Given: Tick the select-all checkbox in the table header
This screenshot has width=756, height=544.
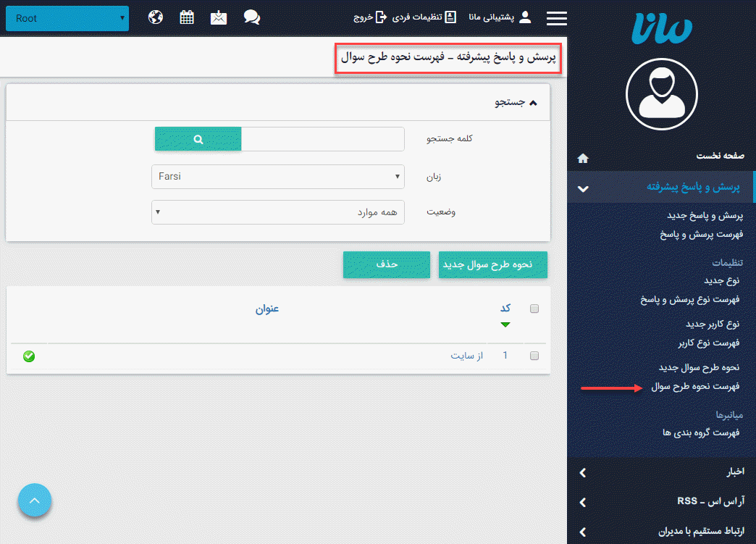Looking at the screenshot, I should pos(534,308).
